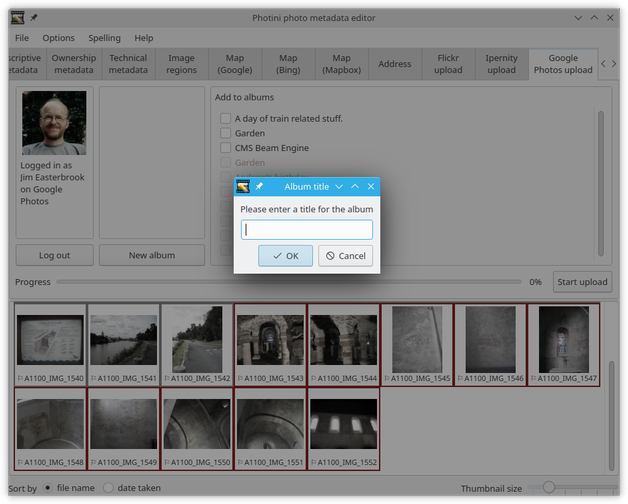Select sort by file name radio button
The image size is (628, 504).
[48, 488]
